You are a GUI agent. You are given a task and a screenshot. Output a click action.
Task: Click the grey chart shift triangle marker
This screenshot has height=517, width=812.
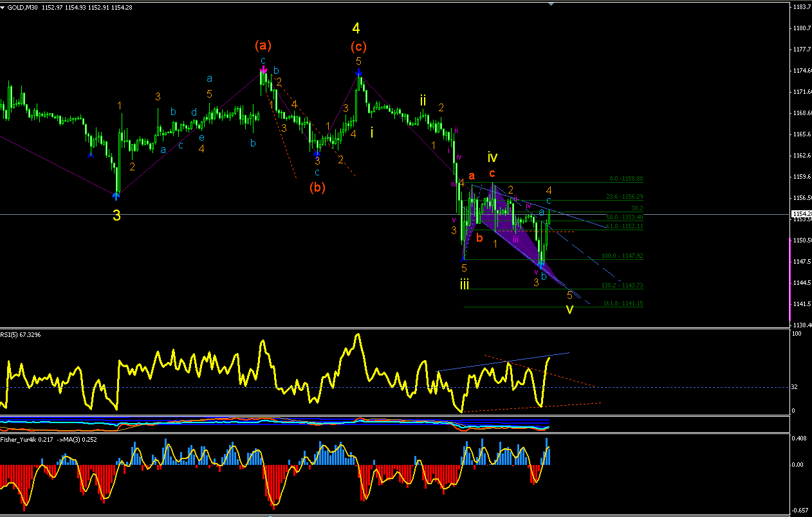point(550,4)
